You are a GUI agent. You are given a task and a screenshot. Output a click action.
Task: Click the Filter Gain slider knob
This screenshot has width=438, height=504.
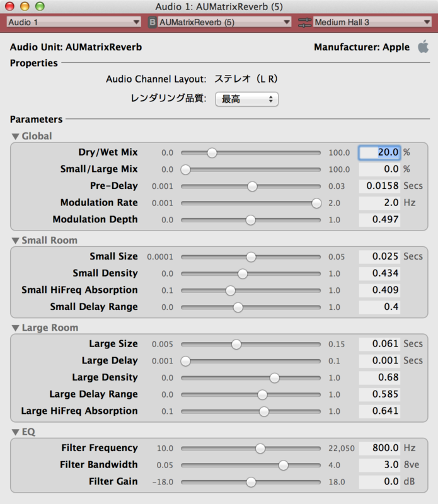pos(251,482)
